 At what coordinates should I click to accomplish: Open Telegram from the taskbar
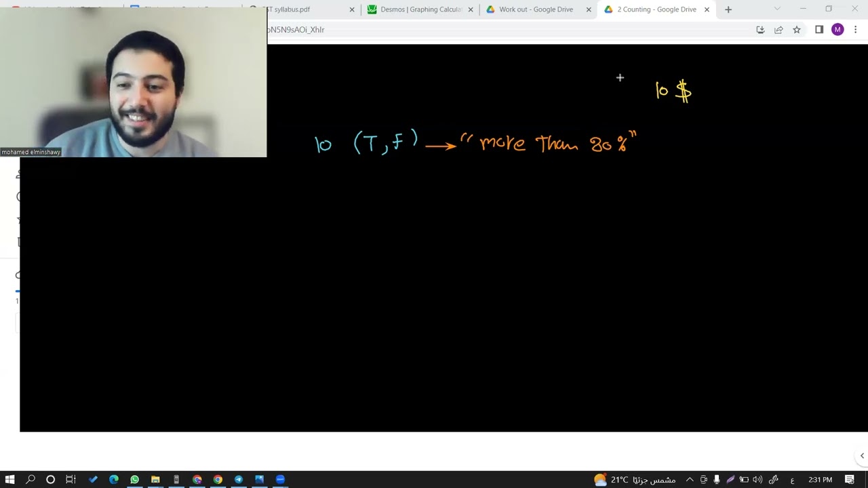[239, 480]
